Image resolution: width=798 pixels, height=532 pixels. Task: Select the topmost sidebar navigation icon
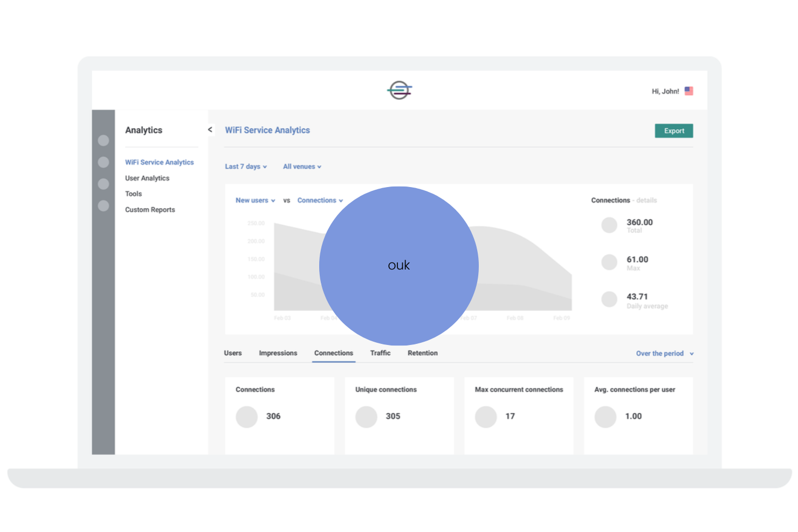(x=103, y=140)
